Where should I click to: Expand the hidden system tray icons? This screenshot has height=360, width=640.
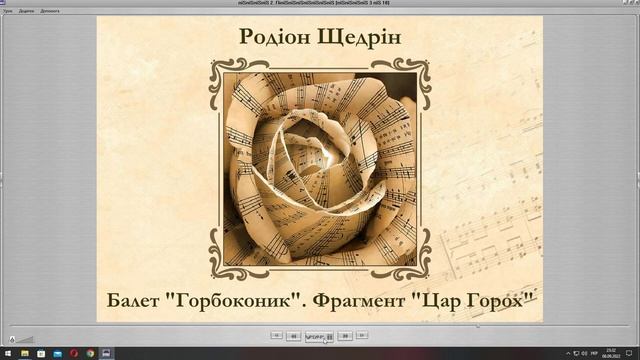568,353
